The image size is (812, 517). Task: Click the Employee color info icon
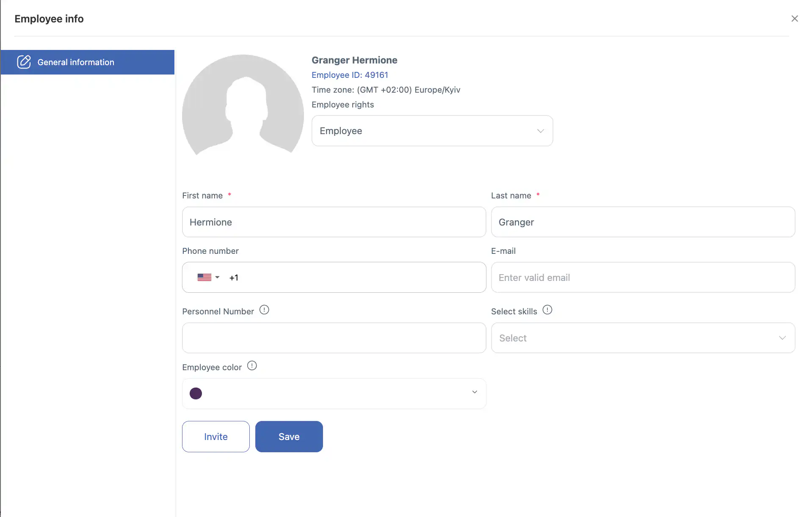pyautogui.click(x=252, y=366)
